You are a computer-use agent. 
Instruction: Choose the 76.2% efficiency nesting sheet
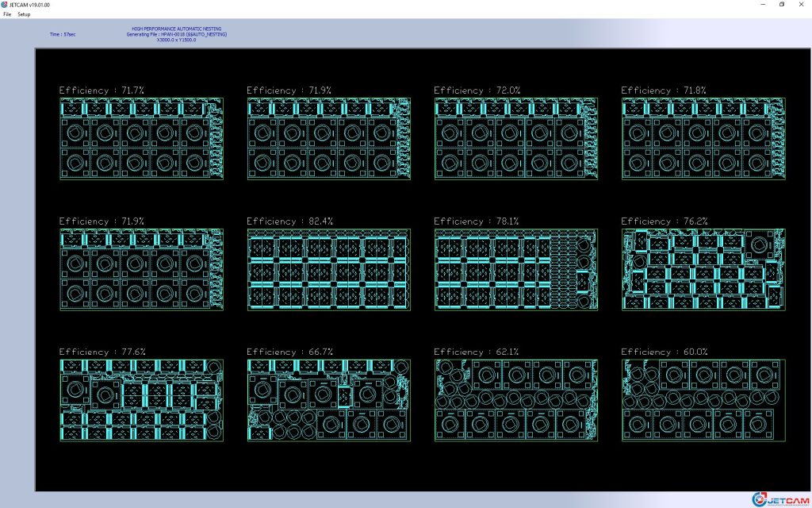click(x=703, y=269)
